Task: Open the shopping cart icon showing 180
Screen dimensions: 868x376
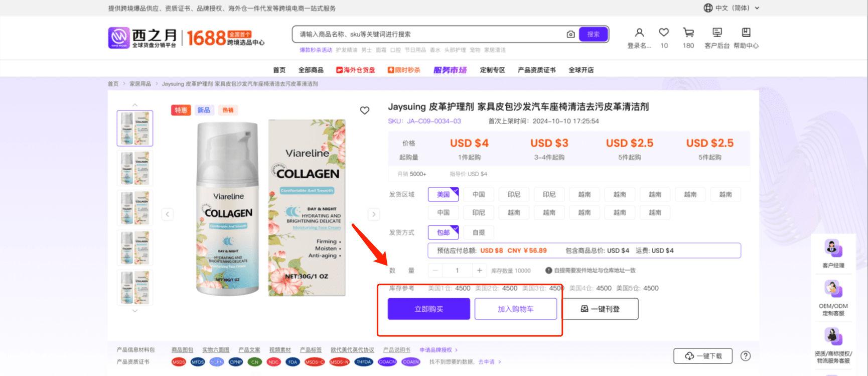Action: pyautogui.click(x=688, y=33)
